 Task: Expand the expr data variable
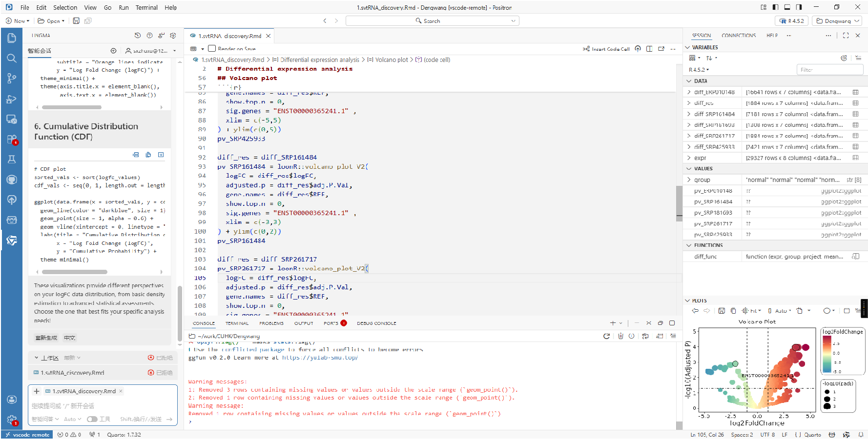coord(689,158)
